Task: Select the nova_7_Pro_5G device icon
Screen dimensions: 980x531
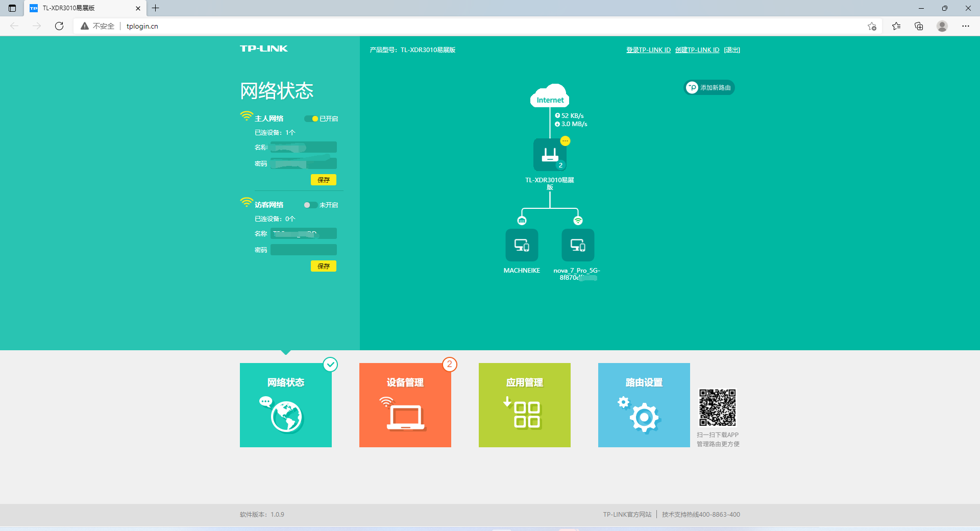Action: (x=578, y=245)
